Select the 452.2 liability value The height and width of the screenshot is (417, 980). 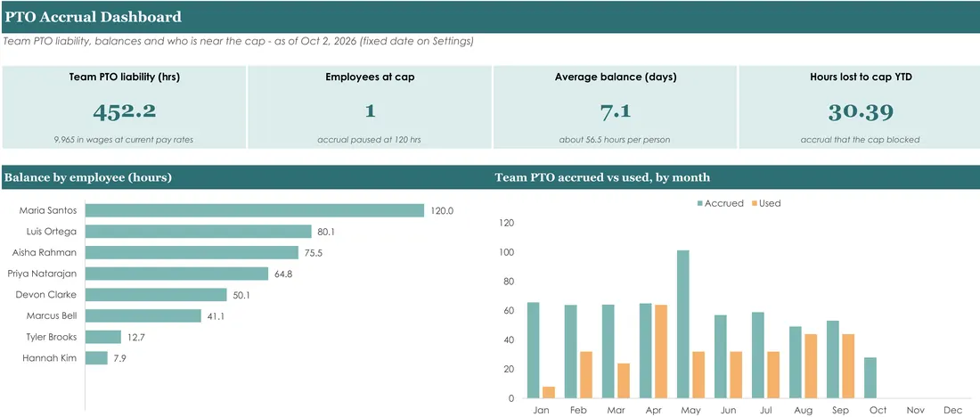click(125, 111)
